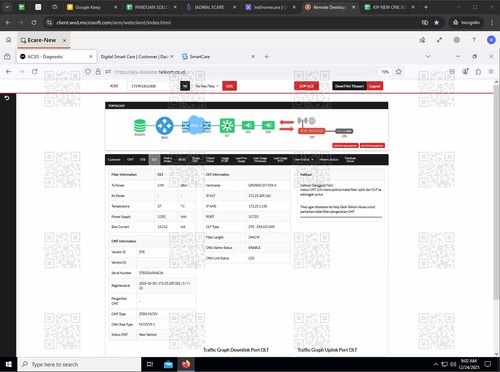Click the ODC splitter icon in topology
Image resolution: width=500 pixels, height=372 pixels.
pyautogui.click(x=248, y=125)
